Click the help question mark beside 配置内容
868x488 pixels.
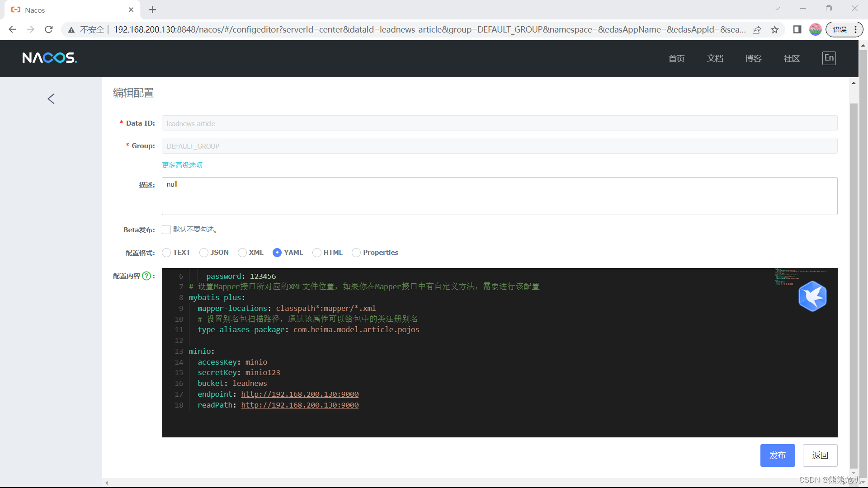[x=146, y=276]
